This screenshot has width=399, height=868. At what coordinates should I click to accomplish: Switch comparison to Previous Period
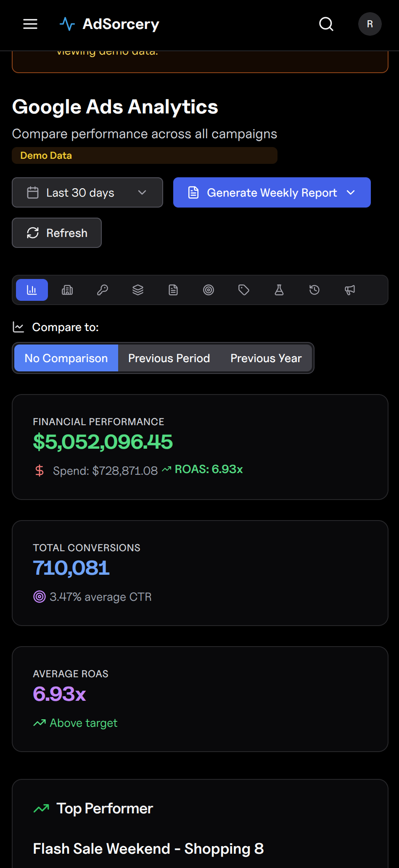click(169, 358)
